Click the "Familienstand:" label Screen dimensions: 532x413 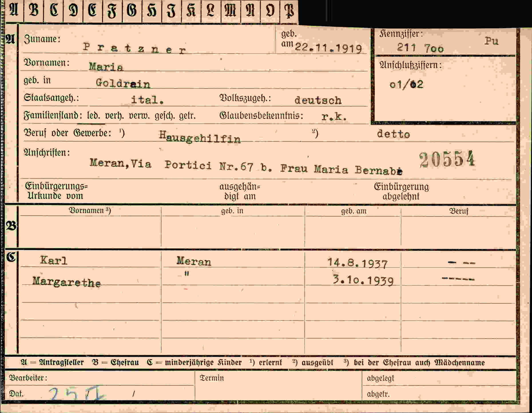pyautogui.click(x=53, y=115)
